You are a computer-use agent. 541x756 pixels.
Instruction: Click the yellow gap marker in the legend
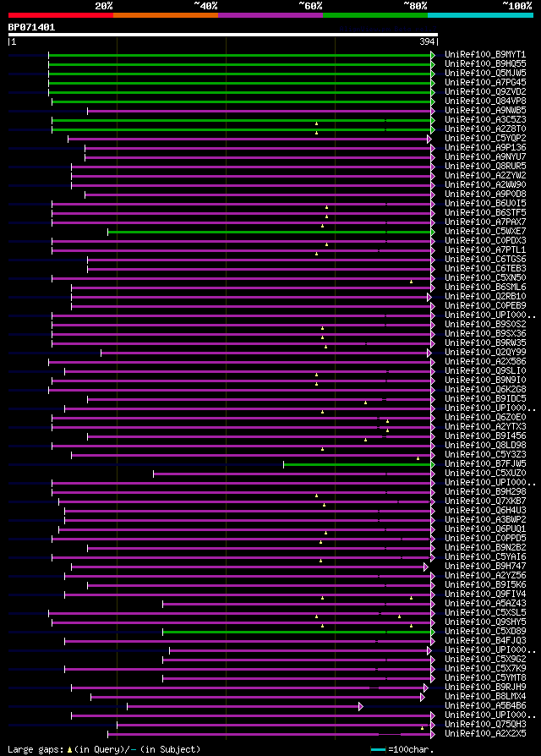pyautogui.click(x=69, y=750)
